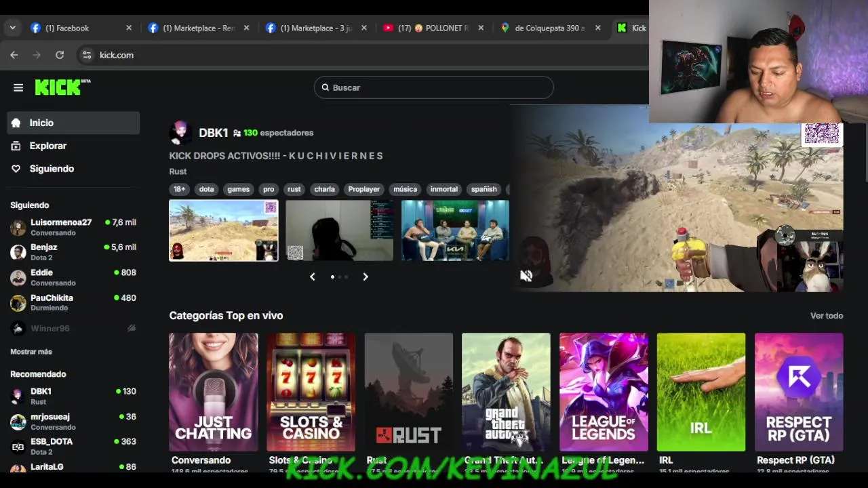Switch to Marketplace - Ren tab
Image resolution: width=868 pixels, height=488 pixels.
coord(199,28)
